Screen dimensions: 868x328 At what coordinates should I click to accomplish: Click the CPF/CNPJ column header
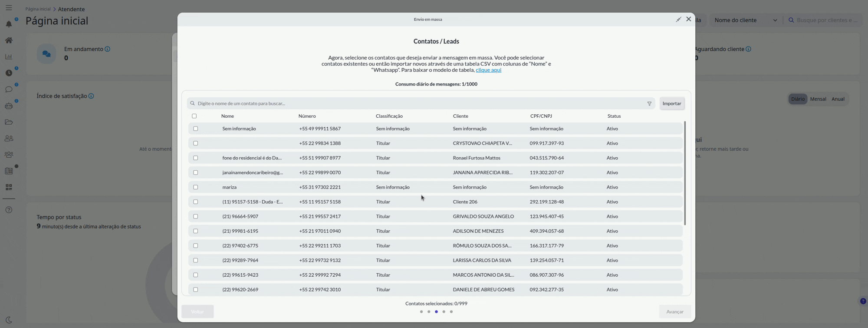click(541, 116)
